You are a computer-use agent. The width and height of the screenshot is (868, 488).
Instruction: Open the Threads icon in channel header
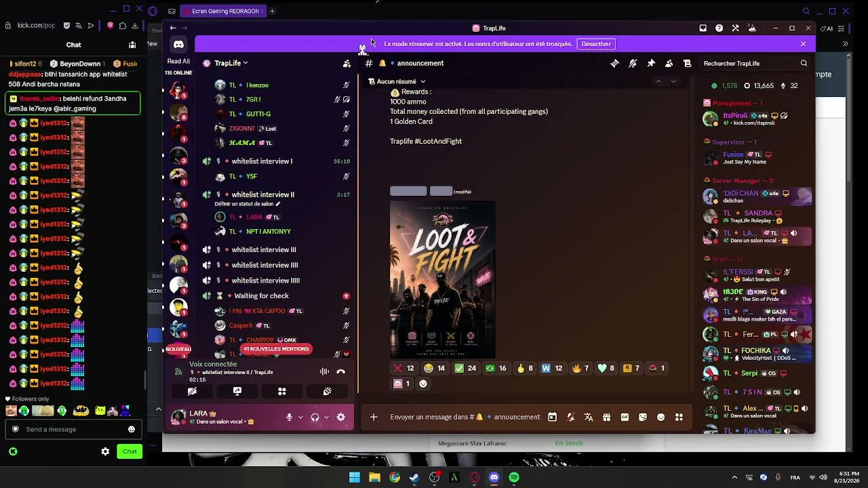point(614,63)
